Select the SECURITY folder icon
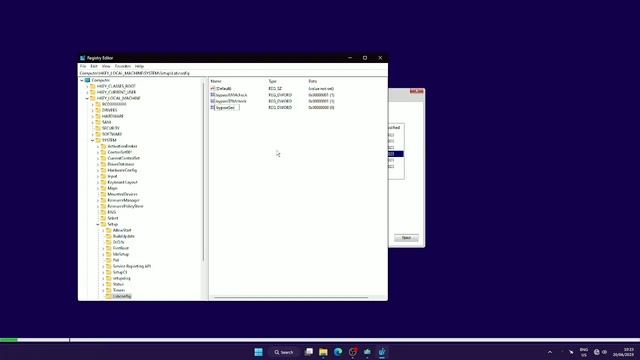This screenshot has height=360, width=640. pyautogui.click(x=98, y=128)
